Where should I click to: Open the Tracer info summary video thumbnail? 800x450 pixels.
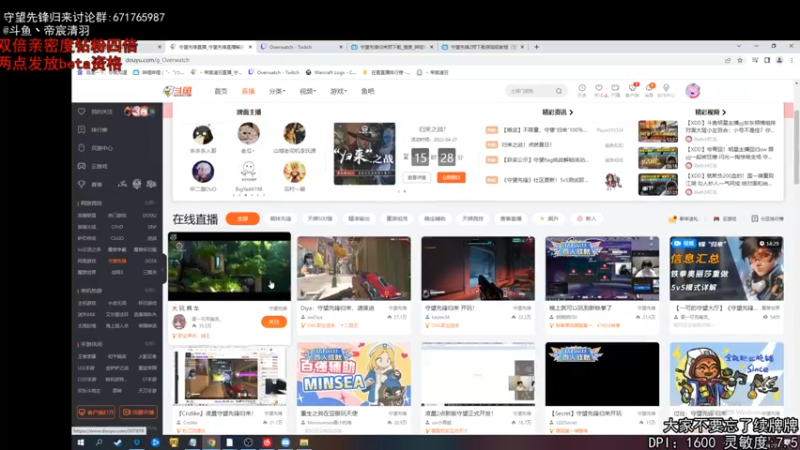[727, 268]
